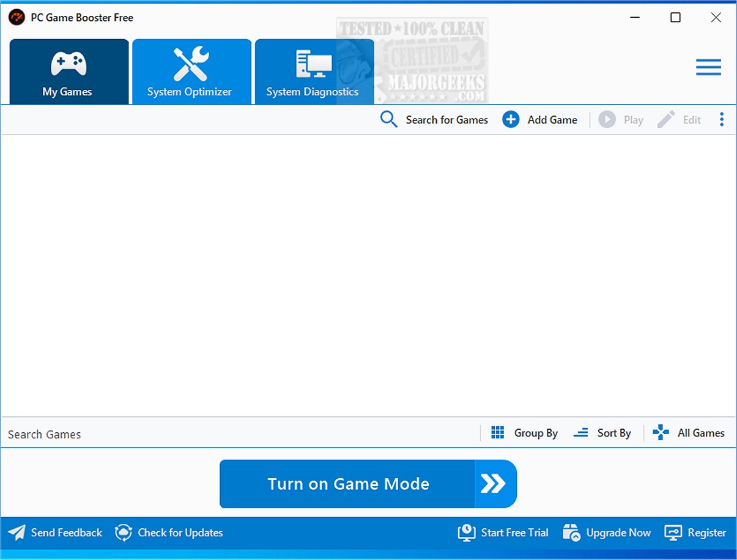737x560 pixels.
Task: Click the Check for Updates link
Action: coord(180,532)
